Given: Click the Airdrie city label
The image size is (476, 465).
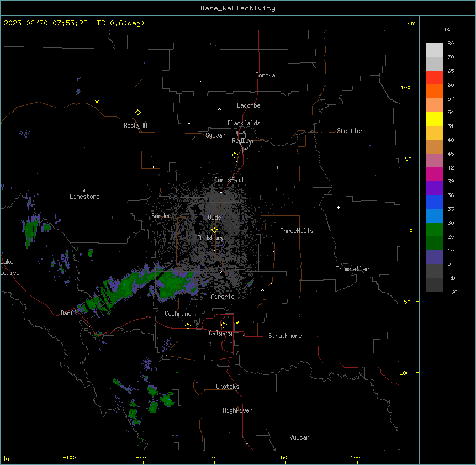Looking at the screenshot, I should (x=223, y=297).
